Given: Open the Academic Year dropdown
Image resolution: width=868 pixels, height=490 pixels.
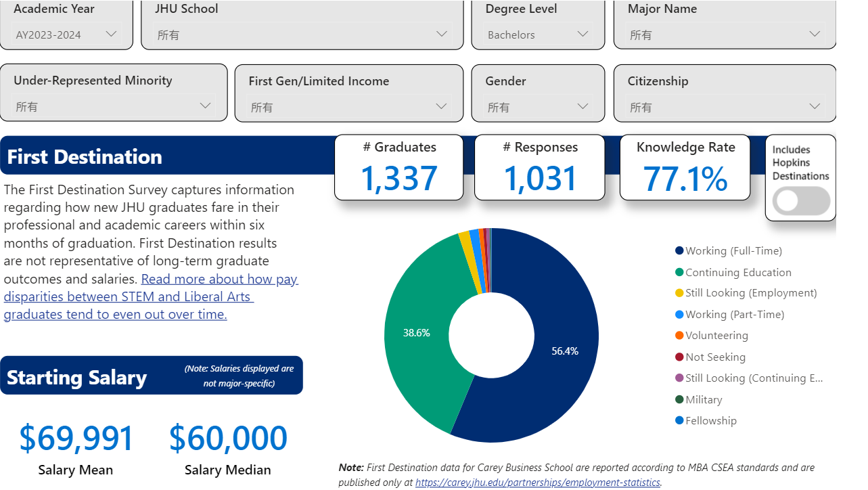Looking at the screenshot, I should click(66, 35).
